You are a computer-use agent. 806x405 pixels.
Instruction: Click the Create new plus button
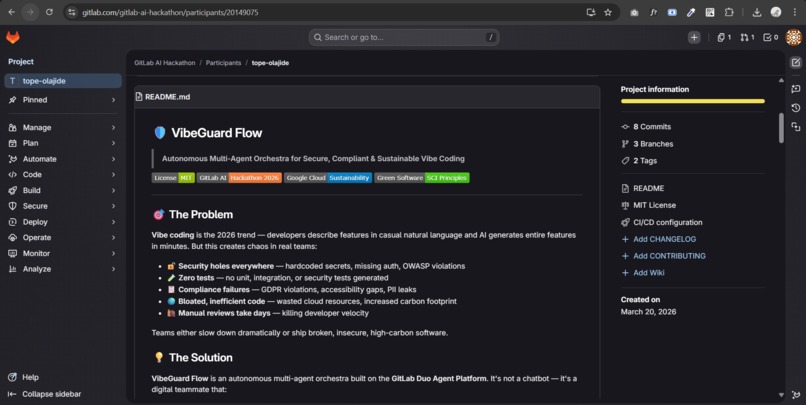pyautogui.click(x=694, y=37)
